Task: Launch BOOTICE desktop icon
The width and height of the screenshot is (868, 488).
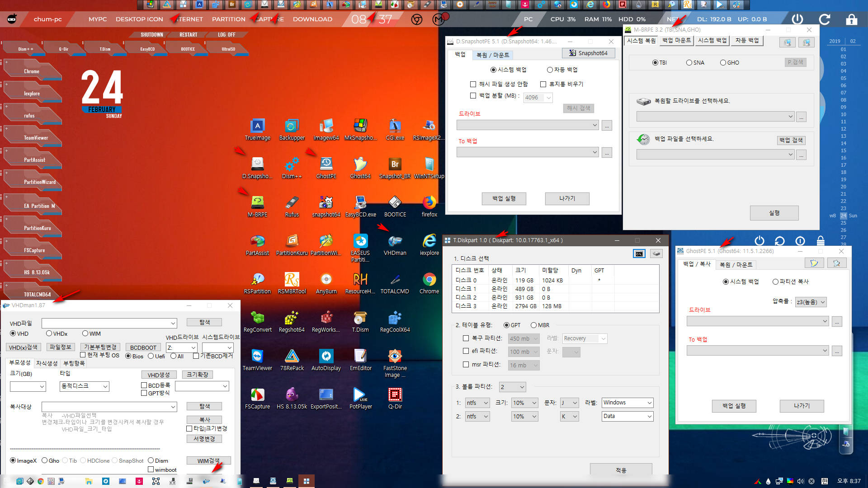Action: [x=395, y=206]
